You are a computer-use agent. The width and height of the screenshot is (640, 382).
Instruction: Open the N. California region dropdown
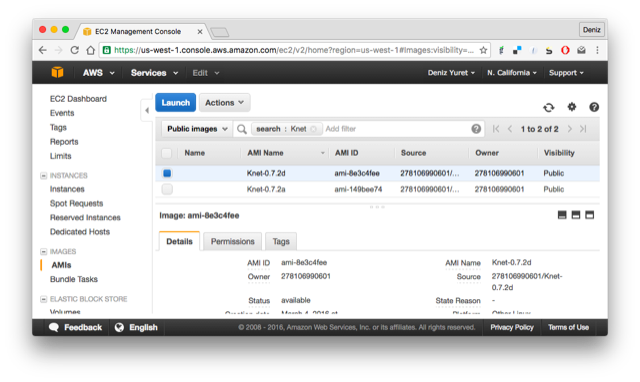click(x=511, y=73)
